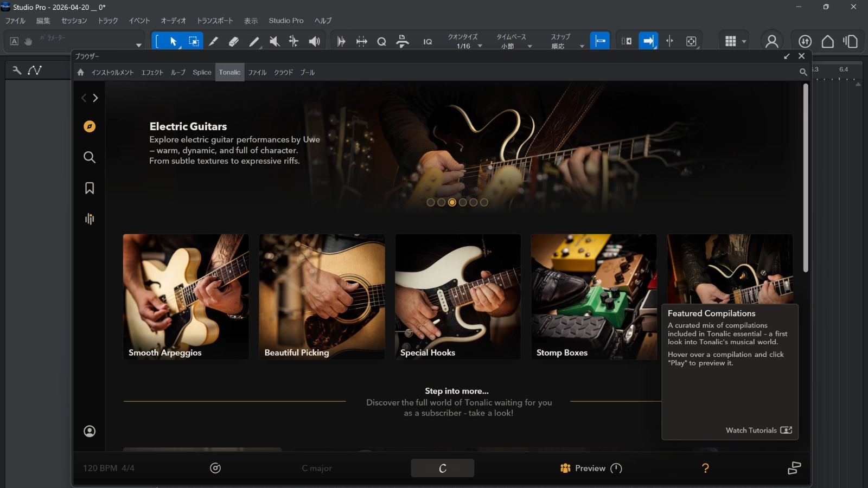Expand the Timebase dropdown
This screenshot has width=868, height=488.
click(x=513, y=46)
